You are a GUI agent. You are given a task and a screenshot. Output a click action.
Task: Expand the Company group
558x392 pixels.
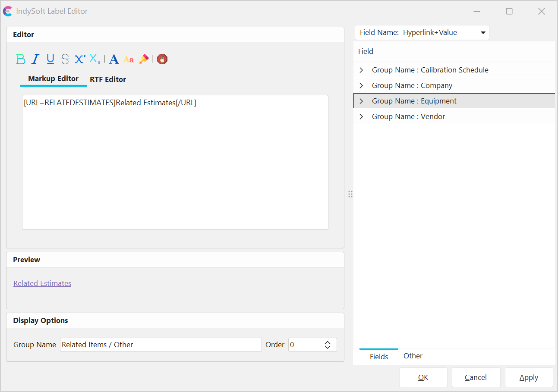[x=362, y=85]
